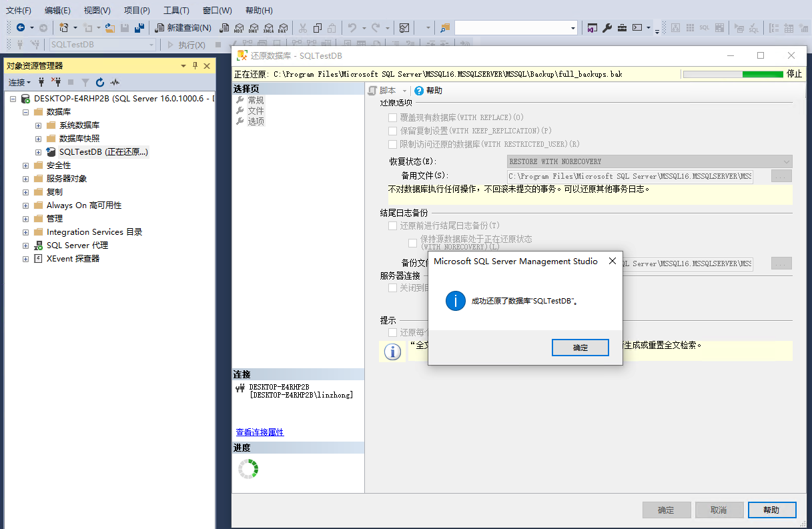Click the DAX query icon
The width and height of the screenshot is (812, 529).
pyautogui.click(x=283, y=27)
